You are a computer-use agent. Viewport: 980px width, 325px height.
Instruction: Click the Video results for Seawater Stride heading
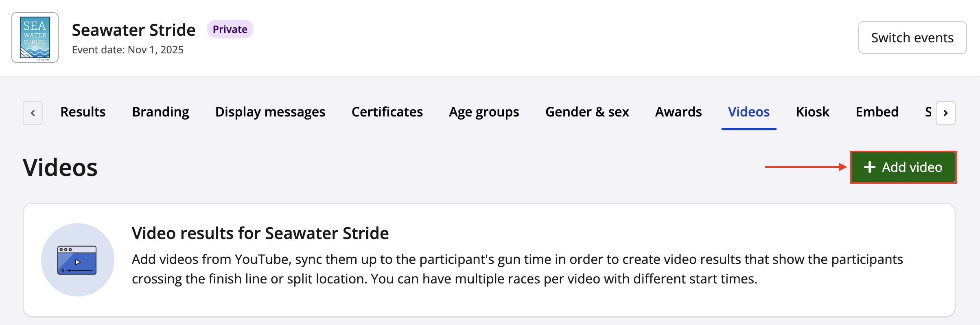[x=260, y=233]
